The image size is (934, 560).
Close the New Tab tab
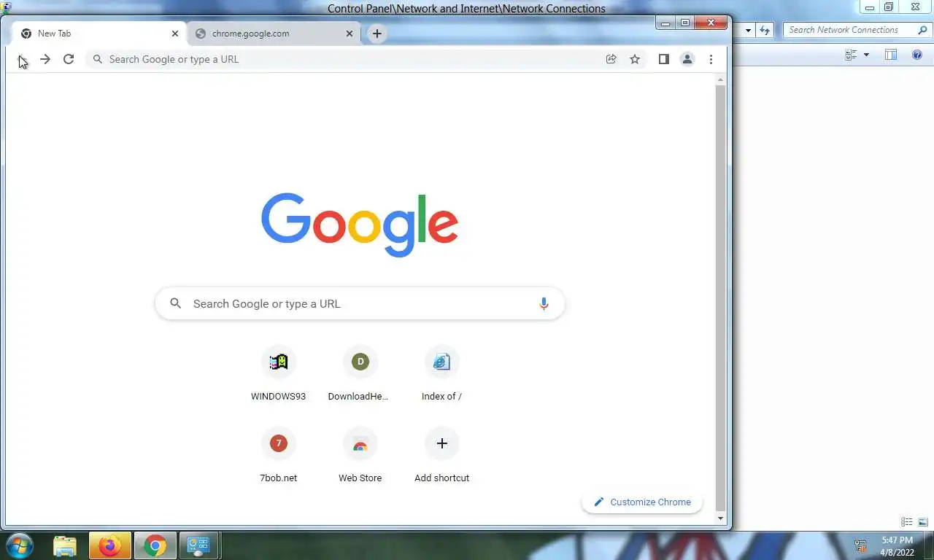(x=175, y=34)
